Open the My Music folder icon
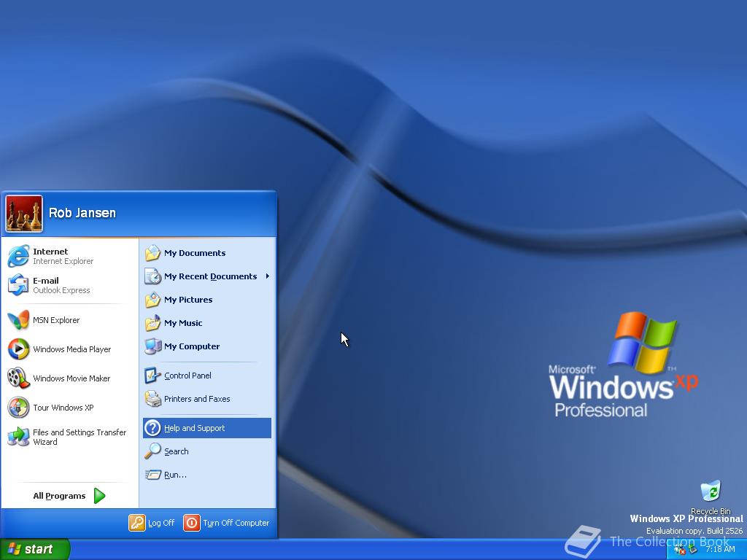 click(152, 323)
